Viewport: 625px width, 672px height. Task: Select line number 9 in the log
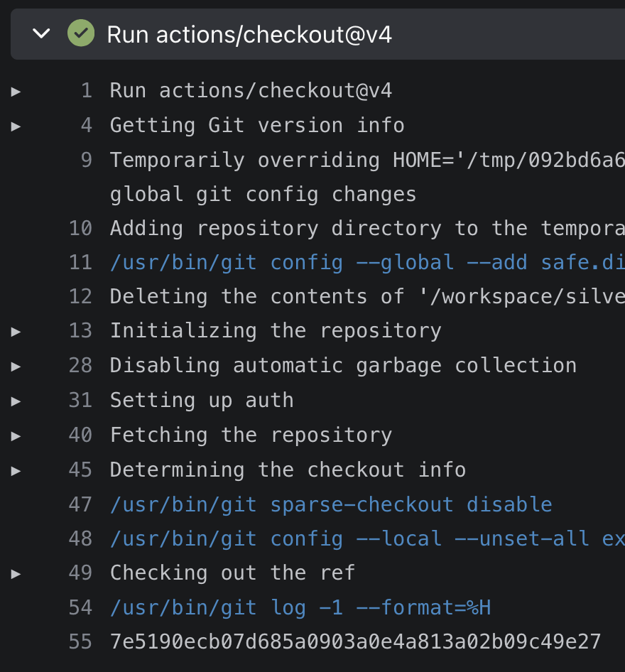pyautogui.click(x=87, y=160)
